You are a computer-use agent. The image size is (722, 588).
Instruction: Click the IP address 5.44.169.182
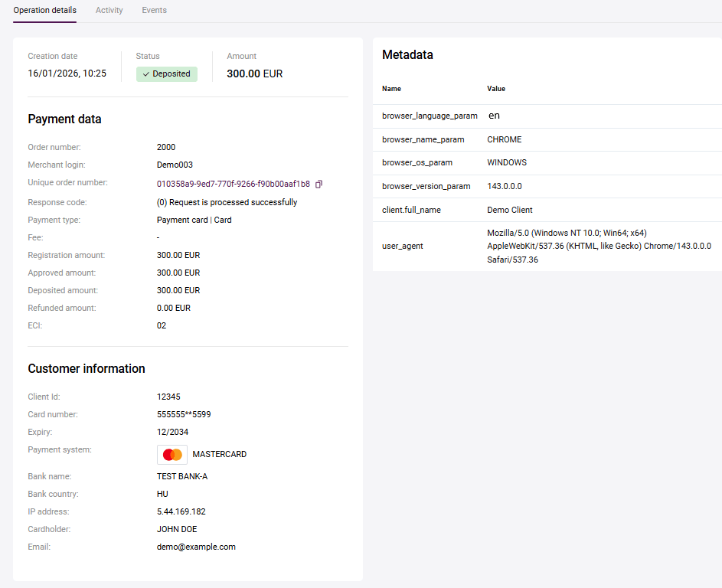(181, 512)
